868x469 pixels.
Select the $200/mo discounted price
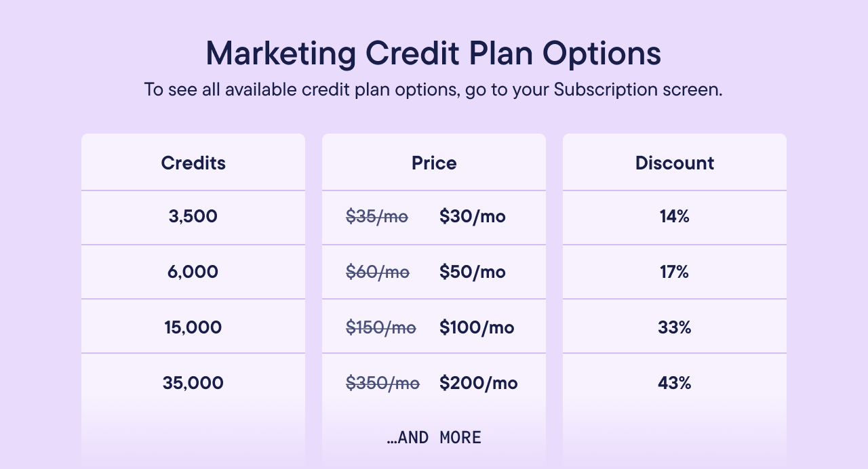pos(479,383)
